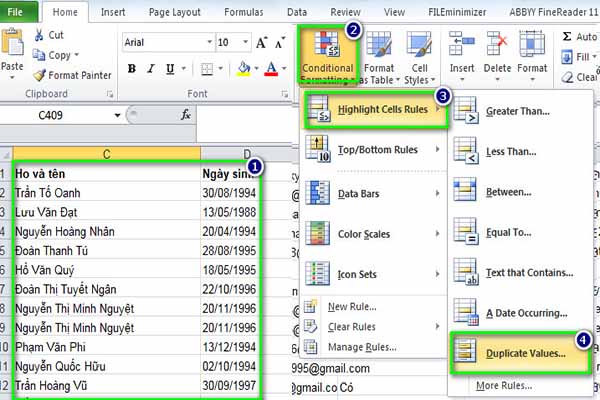Image resolution: width=600 pixels, height=400 pixels.
Task: Switch to the Review tab
Action: click(x=345, y=12)
